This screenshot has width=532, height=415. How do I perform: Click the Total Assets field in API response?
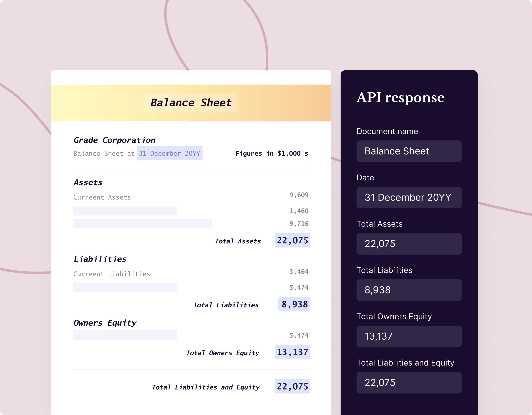tap(409, 244)
